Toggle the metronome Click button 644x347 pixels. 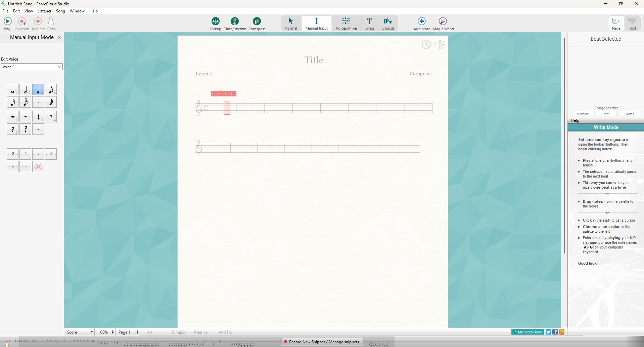click(51, 24)
